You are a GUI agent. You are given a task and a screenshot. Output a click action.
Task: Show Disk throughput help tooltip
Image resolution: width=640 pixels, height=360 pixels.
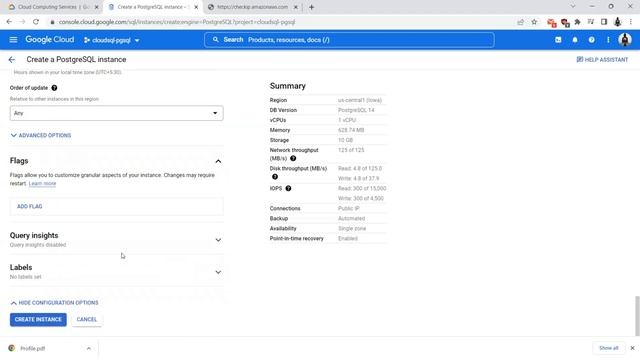point(275,177)
